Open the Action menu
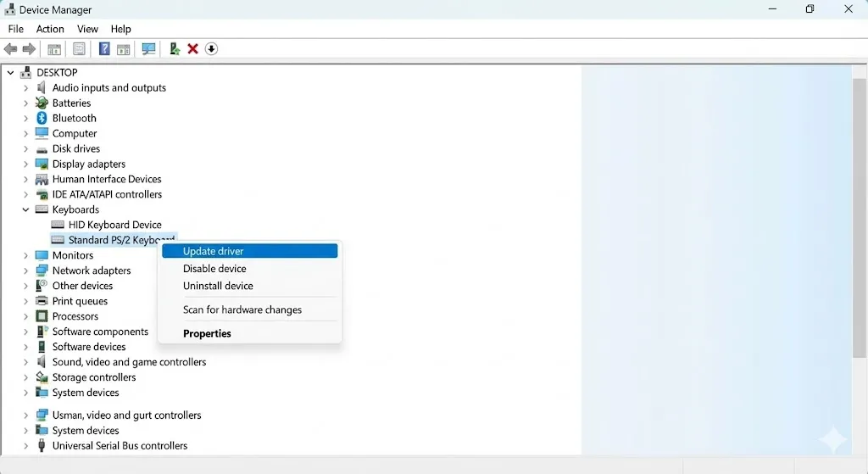 coord(50,29)
